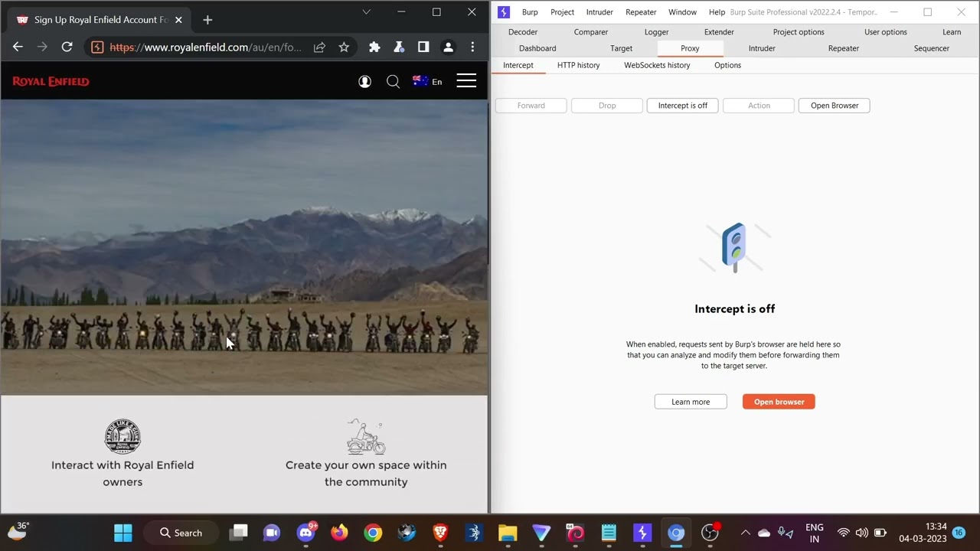This screenshot has width=980, height=551.
Task: Open the tab search chevron in Chrome
Action: click(366, 12)
